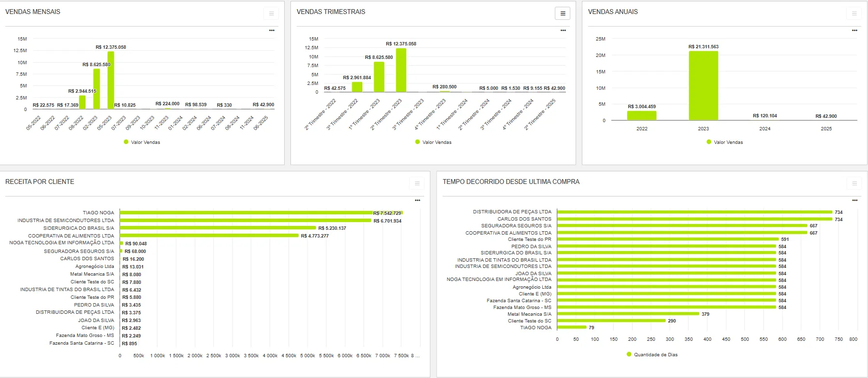Screen dimensions: 868x378
Task: Click green legend dot beside Quantidade de Dias
Action: pos(629,354)
